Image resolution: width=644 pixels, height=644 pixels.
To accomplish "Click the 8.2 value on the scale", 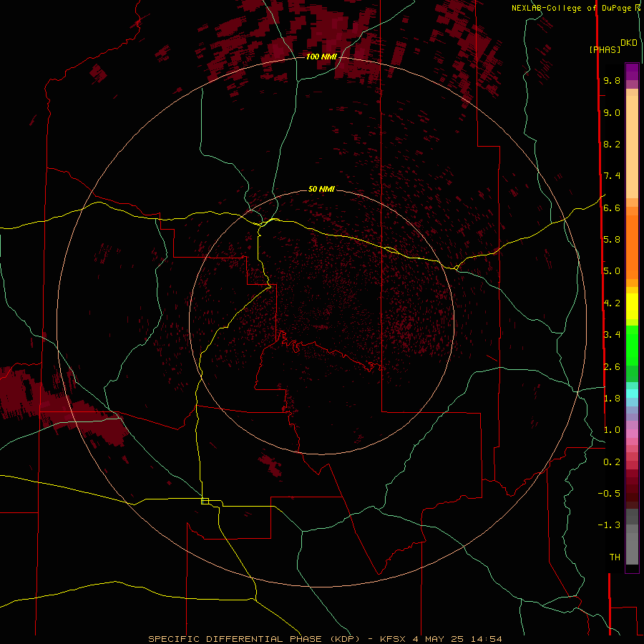I will click(612, 144).
